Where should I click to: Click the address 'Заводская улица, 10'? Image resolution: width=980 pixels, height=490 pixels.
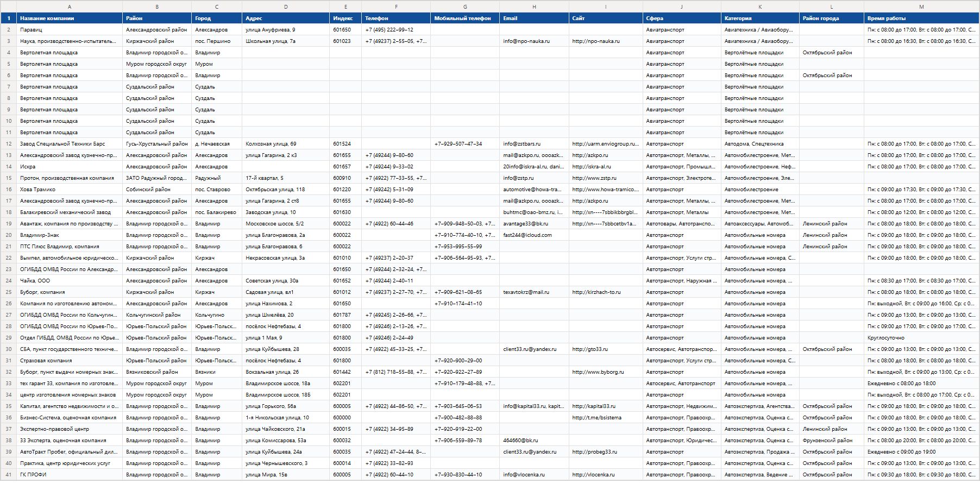click(286, 212)
